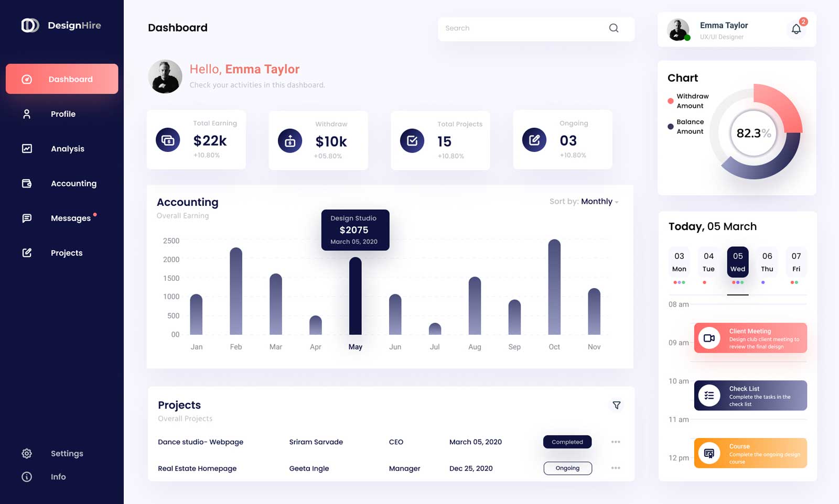The image size is (839, 504).
Task: Toggle the Withdraw Amount legend item
Action: click(688, 101)
